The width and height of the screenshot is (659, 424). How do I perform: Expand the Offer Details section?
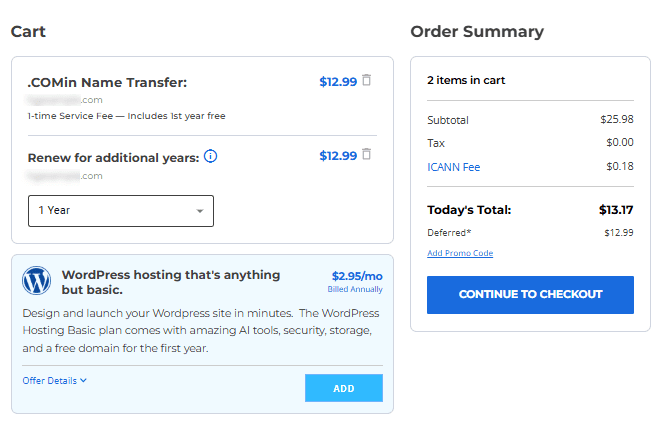click(x=55, y=380)
